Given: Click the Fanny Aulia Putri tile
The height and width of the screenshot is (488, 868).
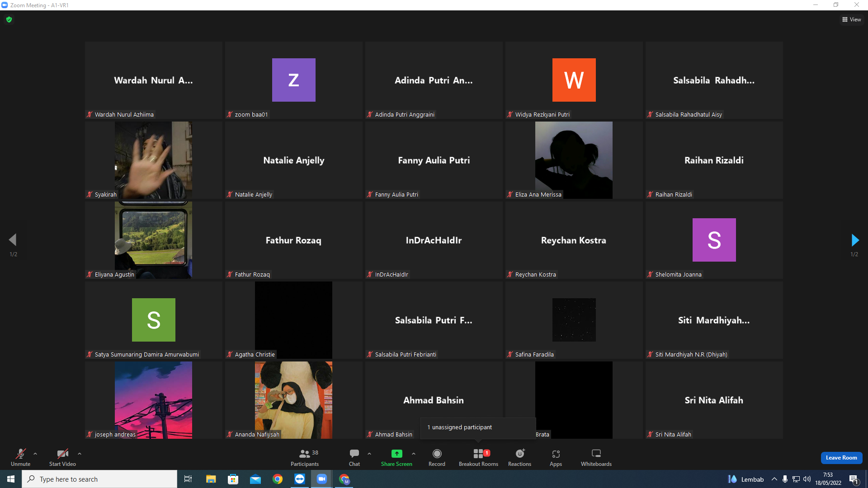Looking at the screenshot, I should point(434,160).
